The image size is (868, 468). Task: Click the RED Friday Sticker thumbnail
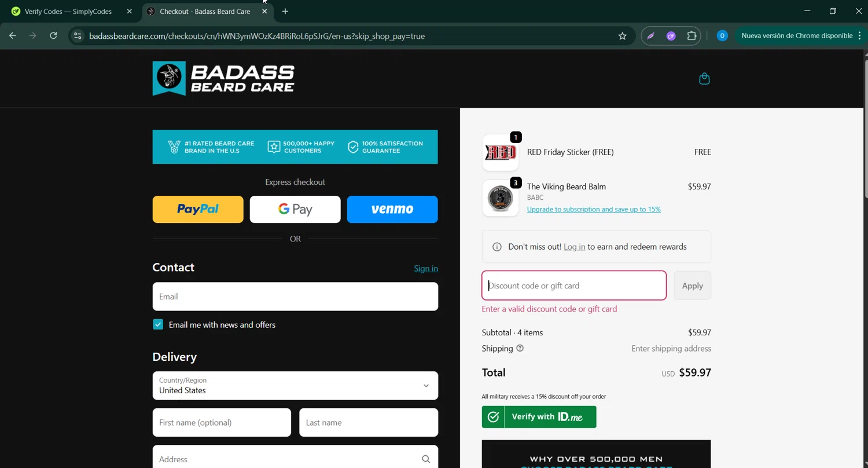[501, 152]
